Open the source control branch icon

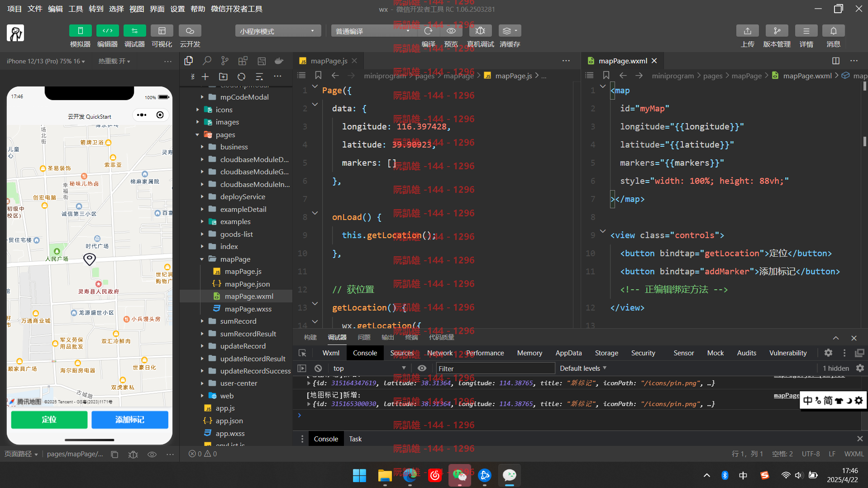(225, 61)
